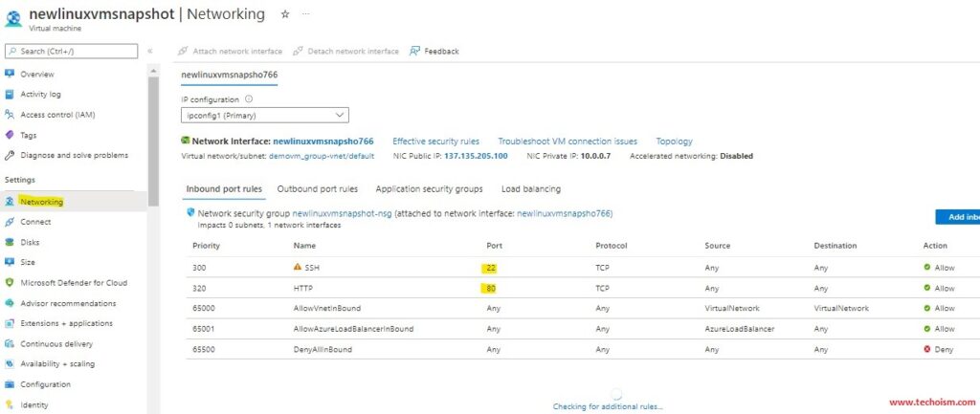The width and height of the screenshot is (980, 414).
Task: Click the Deny action in the DenyAllInBound row
Action: click(x=939, y=349)
